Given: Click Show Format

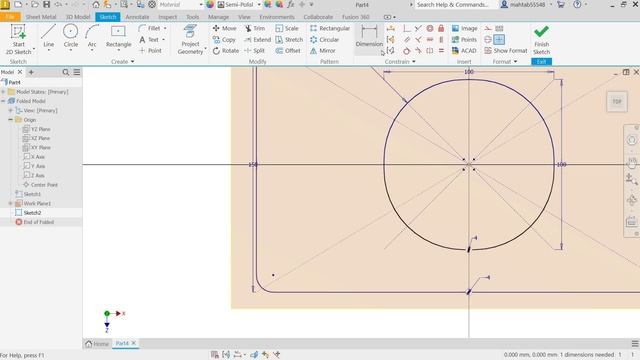Looking at the screenshot, I should tap(506, 51).
